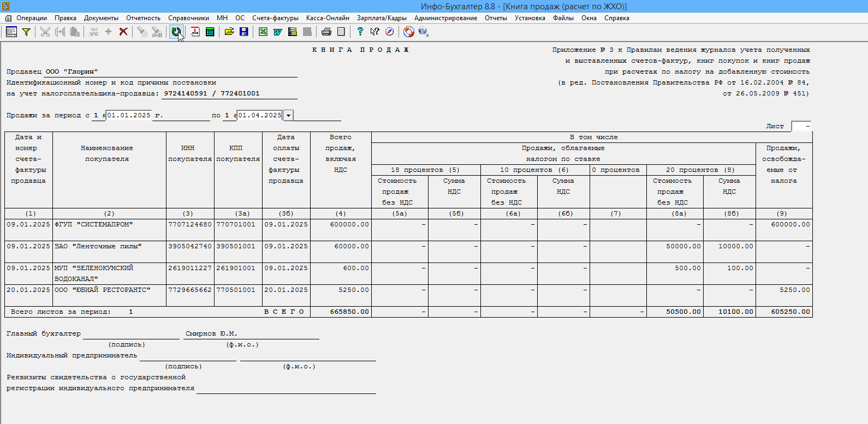Click the table form icon in toolbar

click(x=11, y=32)
